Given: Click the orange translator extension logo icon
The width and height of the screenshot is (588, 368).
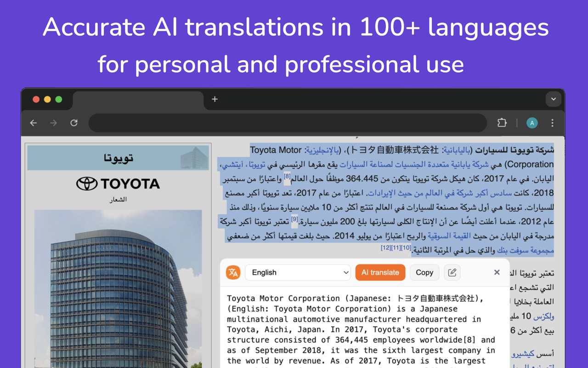Looking at the screenshot, I should click(x=233, y=272).
